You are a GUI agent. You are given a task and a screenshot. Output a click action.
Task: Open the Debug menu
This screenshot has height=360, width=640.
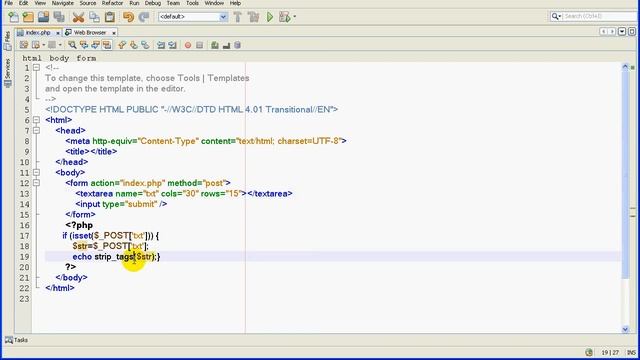pos(153,3)
